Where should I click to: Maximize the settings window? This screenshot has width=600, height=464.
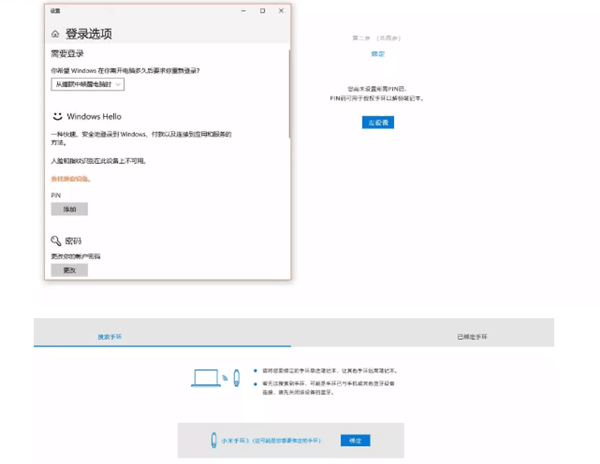point(262,11)
